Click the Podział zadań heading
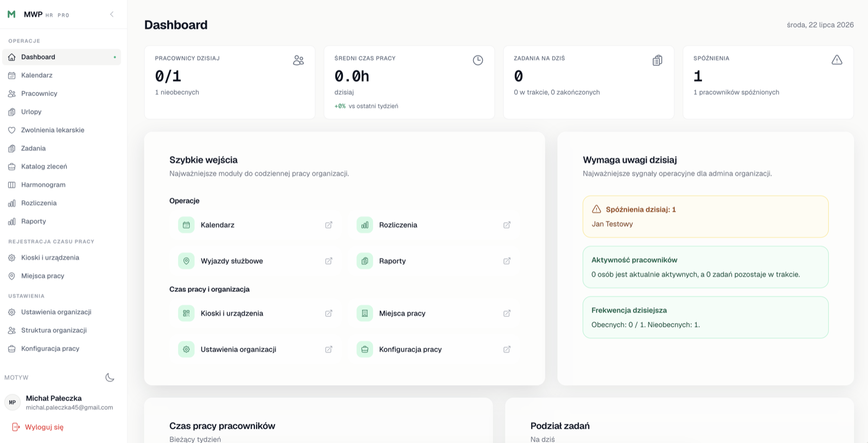This screenshot has width=868, height=443. pos(560,426)
